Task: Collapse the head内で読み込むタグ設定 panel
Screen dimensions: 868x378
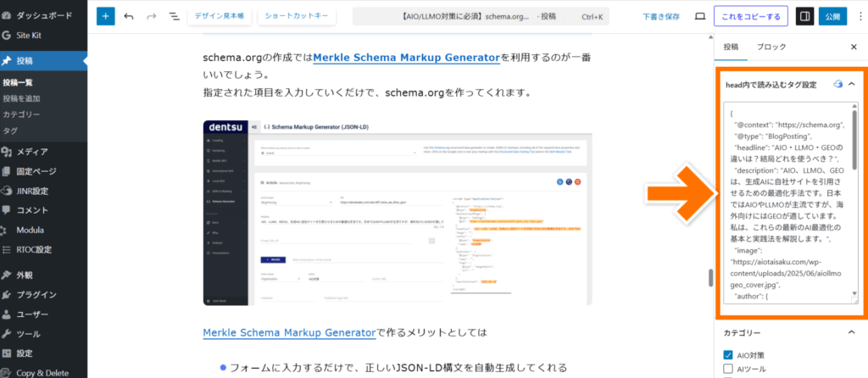Action: [x=851, y=84]
